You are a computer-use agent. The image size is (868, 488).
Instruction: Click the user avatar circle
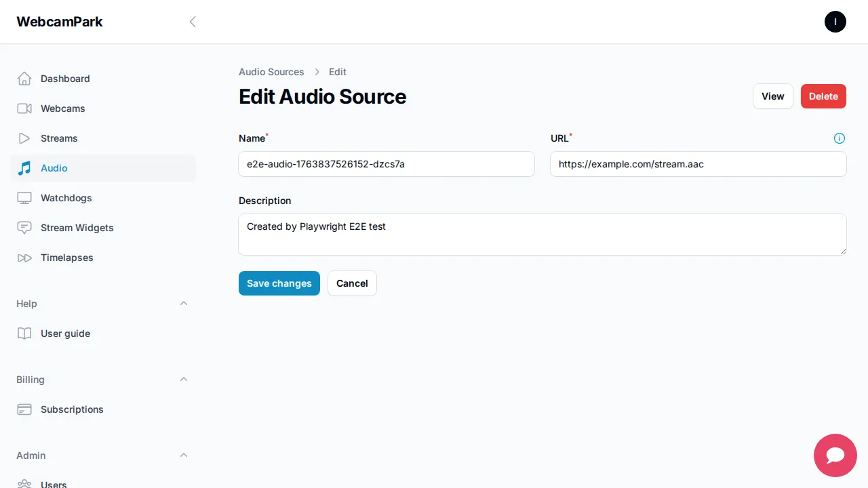coord(835,22)
